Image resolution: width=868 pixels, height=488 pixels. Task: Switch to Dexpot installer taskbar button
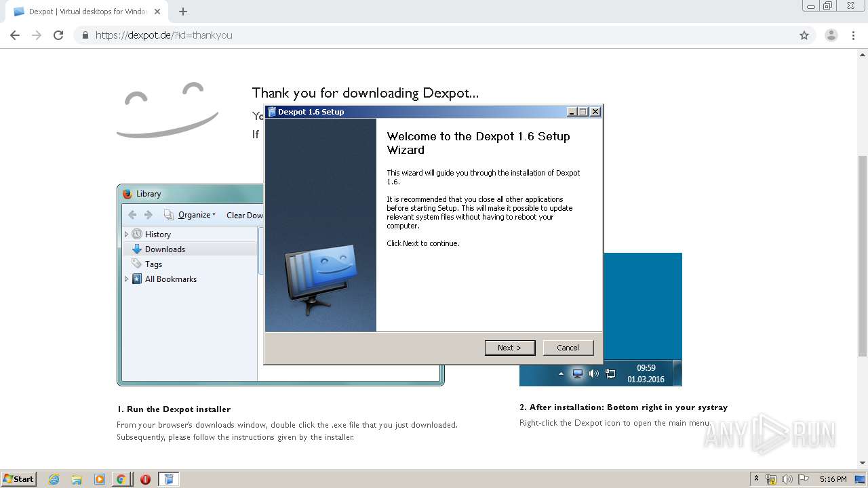point(169,479)
